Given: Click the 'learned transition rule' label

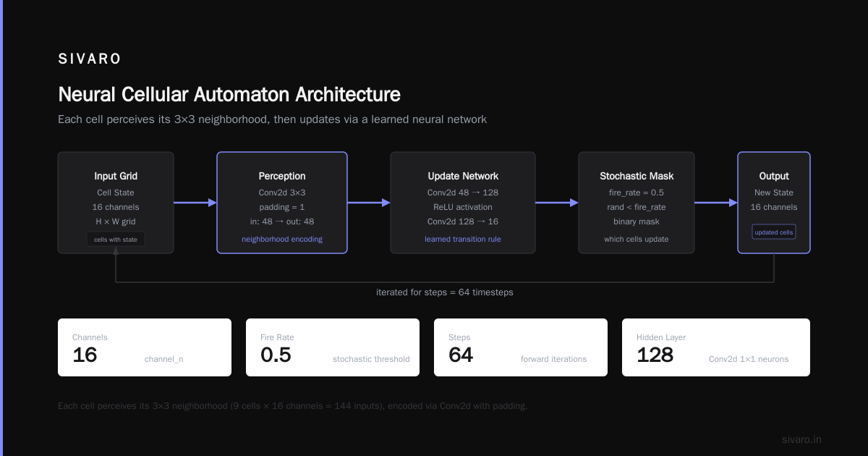Looking at the screenshot, I should (x=463, y=239).
